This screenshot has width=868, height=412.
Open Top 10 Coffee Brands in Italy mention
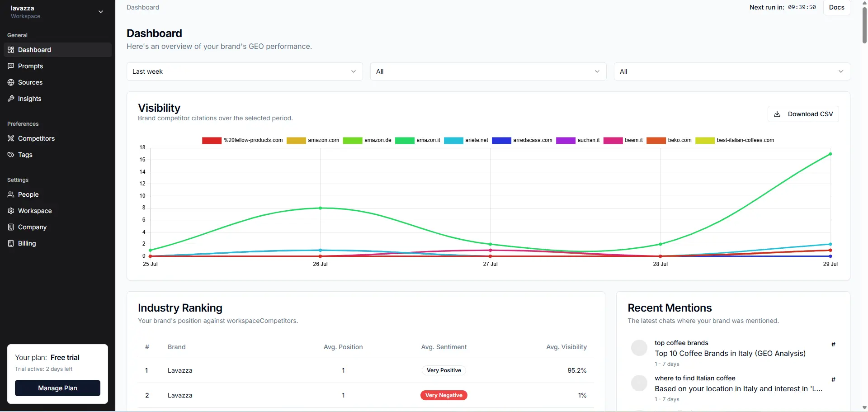tap(730, 353)
